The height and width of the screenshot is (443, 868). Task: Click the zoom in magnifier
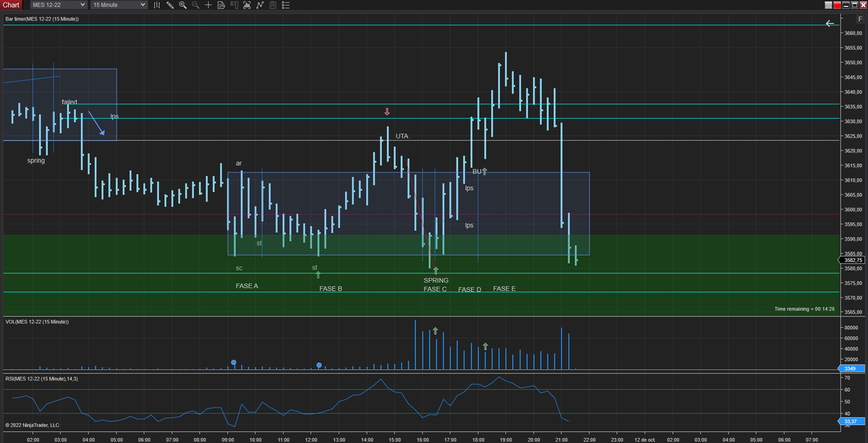click(x=182, y=5)
